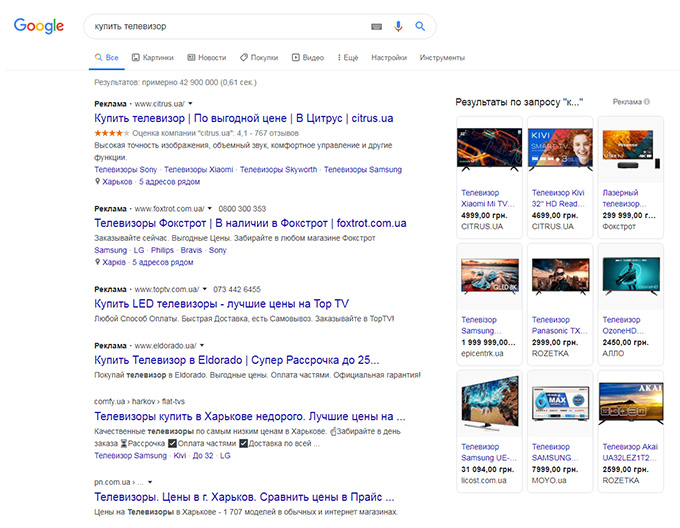Image resolution: width=680 pixels, height=528 pixels.
Task: Click location pin icon beside Харків
Action: pos(98,262)
